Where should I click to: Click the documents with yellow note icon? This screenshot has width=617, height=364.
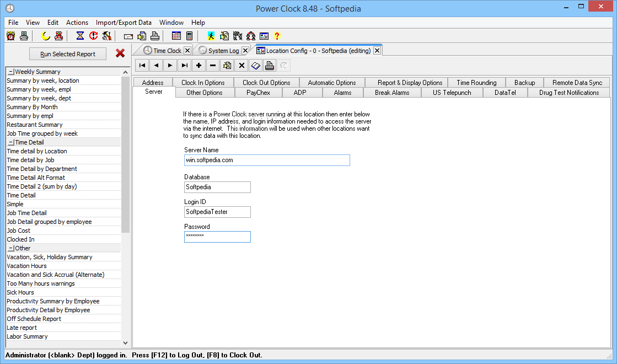(x=142, y=36)
